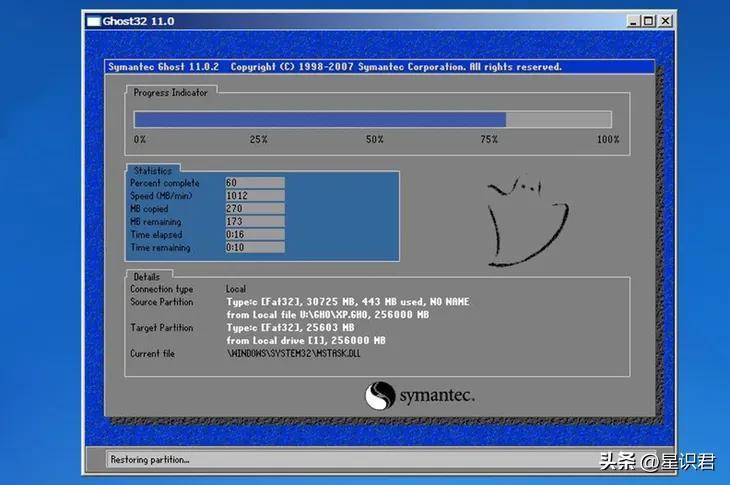Click the Progress Indicator group label
This screenshot has width=730, height=485.
click(170, 93)
